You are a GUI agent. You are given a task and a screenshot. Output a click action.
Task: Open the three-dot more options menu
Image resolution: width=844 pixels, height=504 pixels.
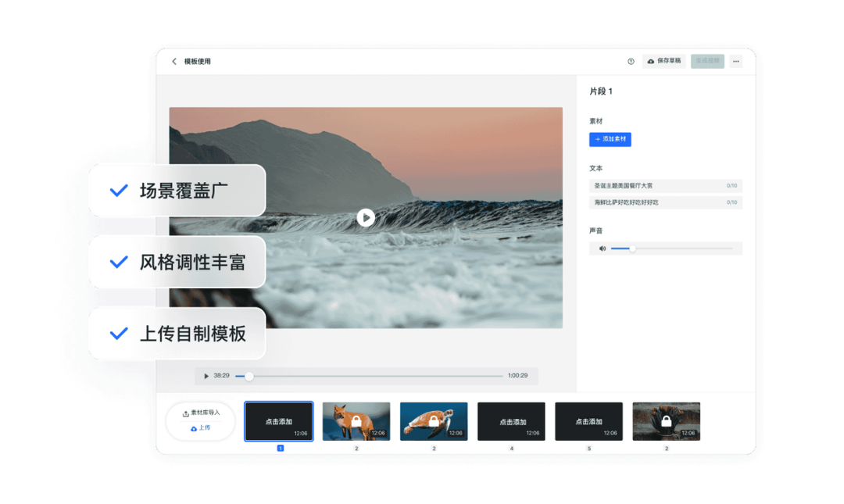(x=736, y=62)
